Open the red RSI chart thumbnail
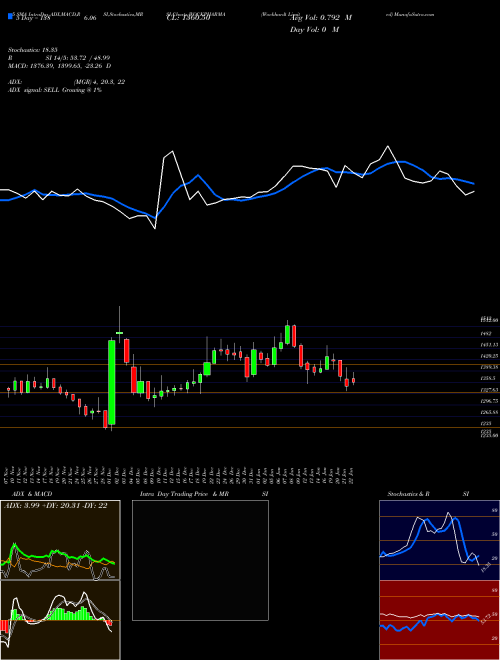 click(x=439, y=620)
